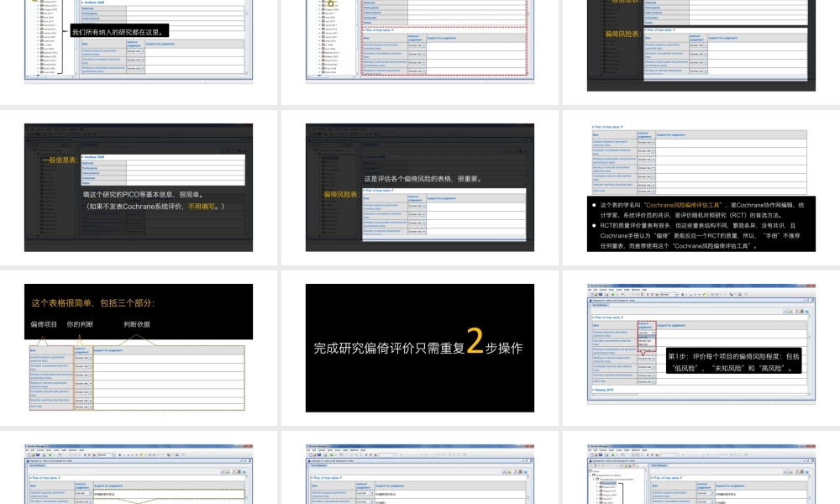Screen dimensions: 840x504
Task: Open the 第1步 slide about rating bias risk
Action: coord(701,348)
